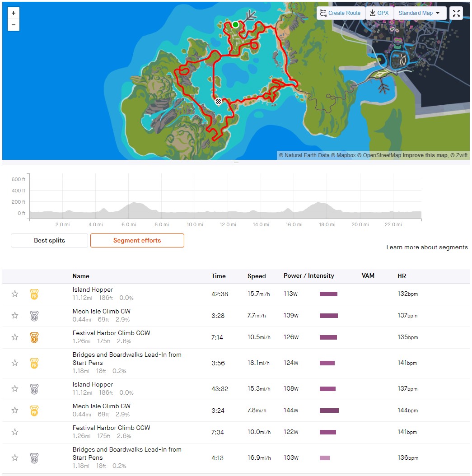Click the PR medal for Mech Isle Climb 3:24

pos(34,411)
